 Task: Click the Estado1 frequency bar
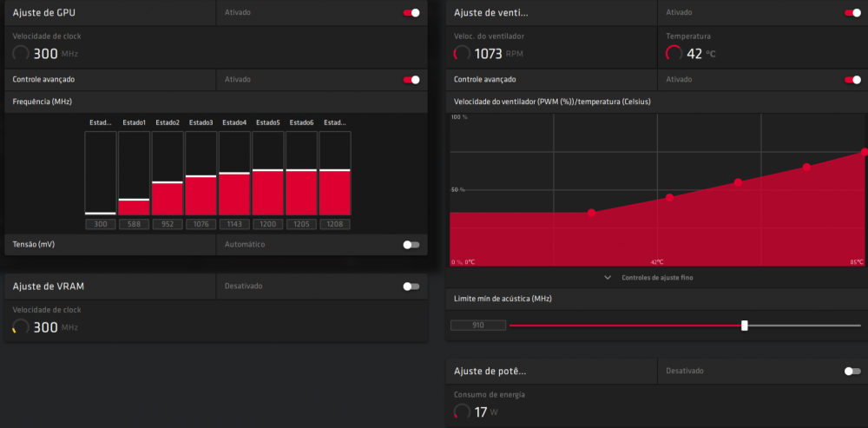pyautogui.click(x=134, y=207)
